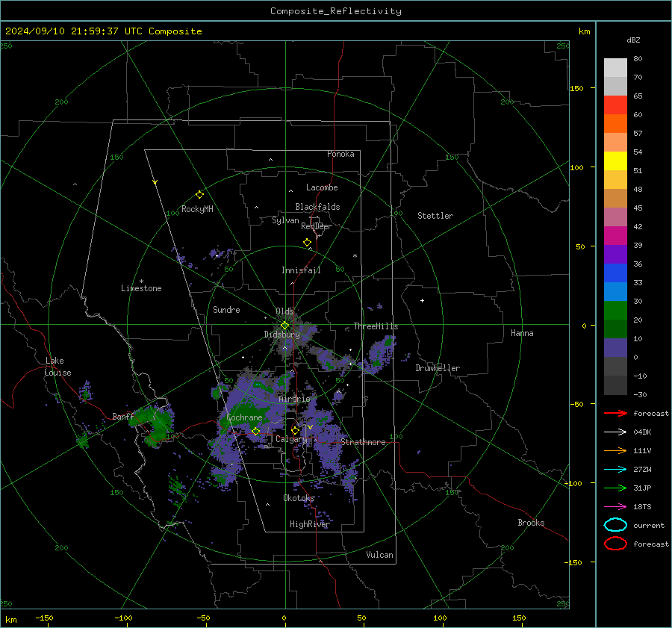Click the Lacombe city label
Image resolution: width=672 pixels, height=628 pixels.
coord(321,187)
